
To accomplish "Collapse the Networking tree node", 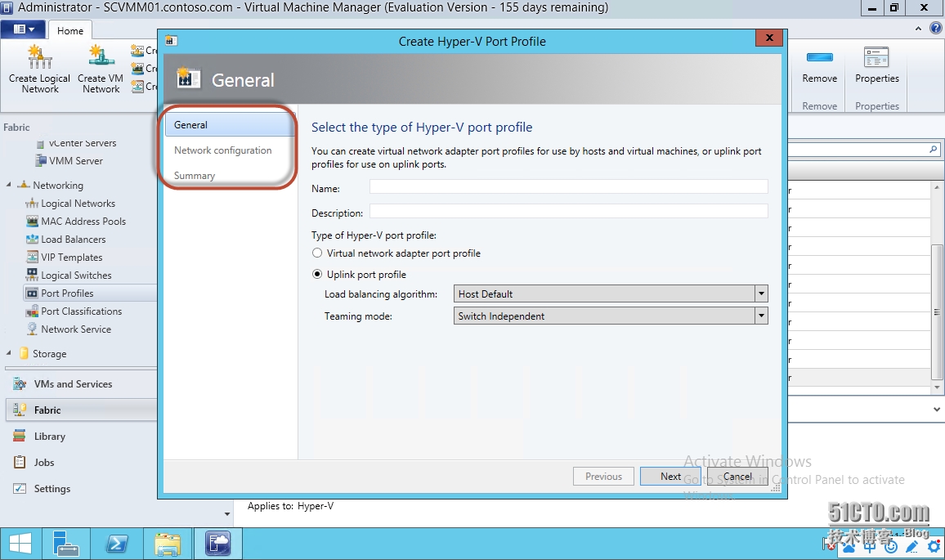I will point(8,185).
